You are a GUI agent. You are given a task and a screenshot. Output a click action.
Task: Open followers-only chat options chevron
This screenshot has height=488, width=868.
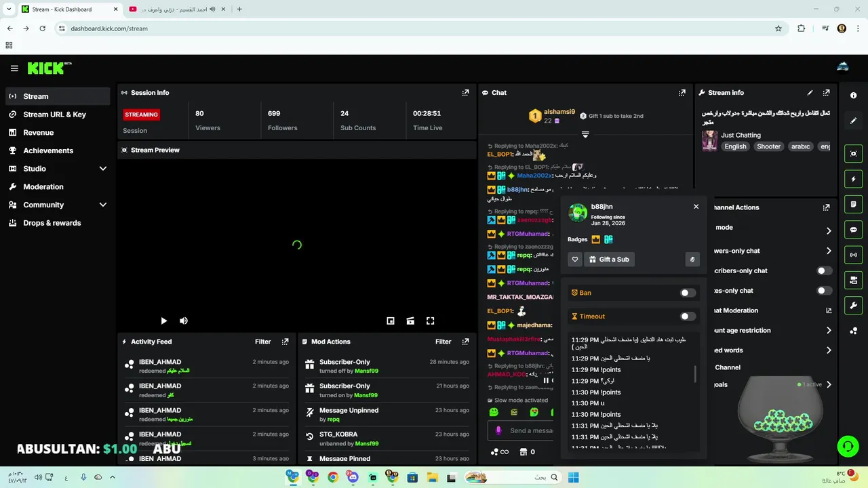tap(829, 251)
